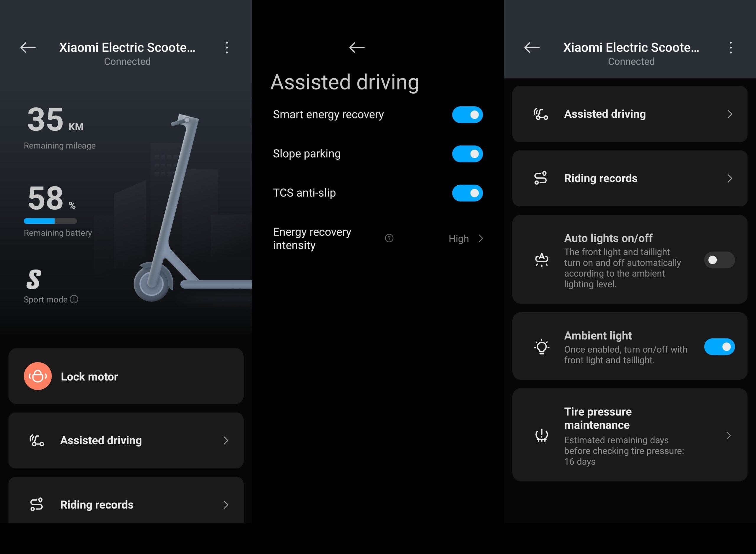This screenshot has height=554, width=756.
Task: Tap the Slope parking label
Action: [307, 153]
